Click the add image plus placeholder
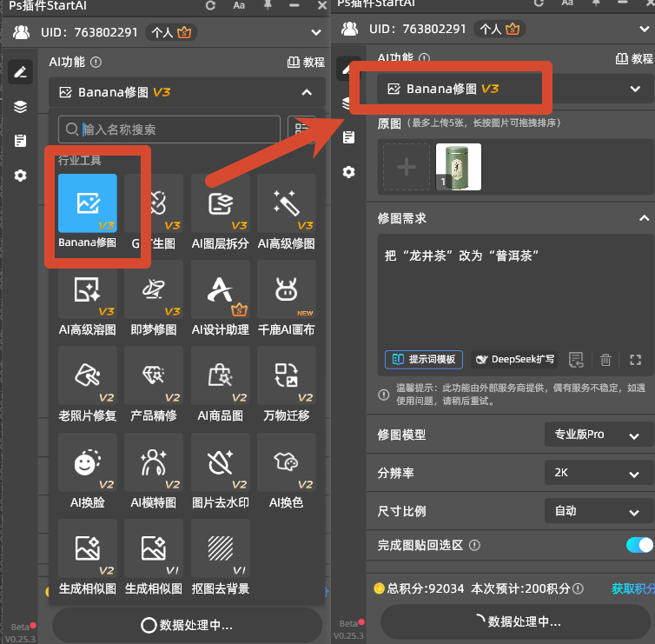The height and width of the screenshot is (644, 655). point(407,167)
